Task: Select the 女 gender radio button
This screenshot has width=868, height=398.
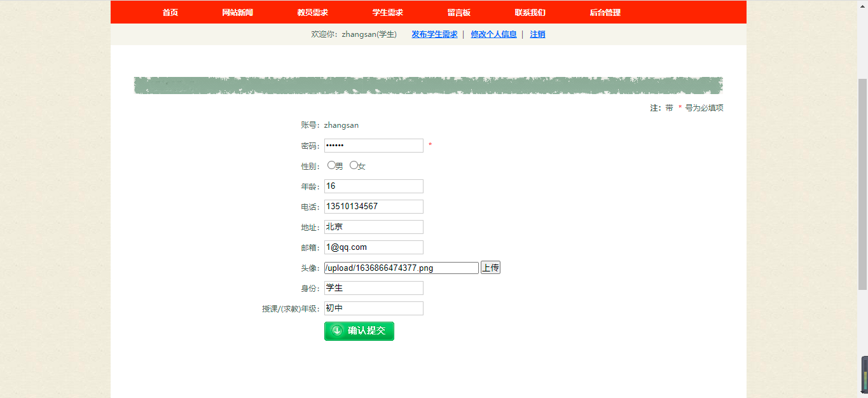Action: 354,165
